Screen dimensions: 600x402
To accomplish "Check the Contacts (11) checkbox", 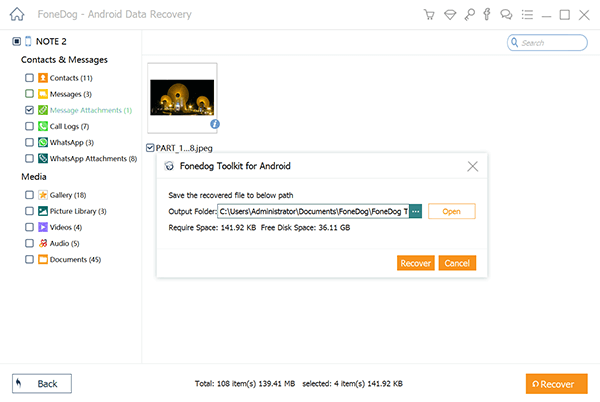I will (x=29, y=78).
